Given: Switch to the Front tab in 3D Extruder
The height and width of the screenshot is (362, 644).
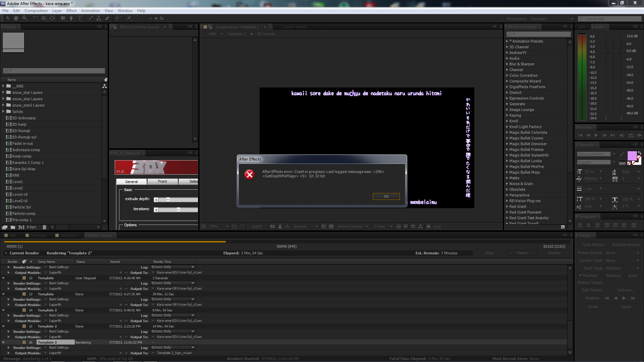Looking at the screenshot, I should [162, 181].
